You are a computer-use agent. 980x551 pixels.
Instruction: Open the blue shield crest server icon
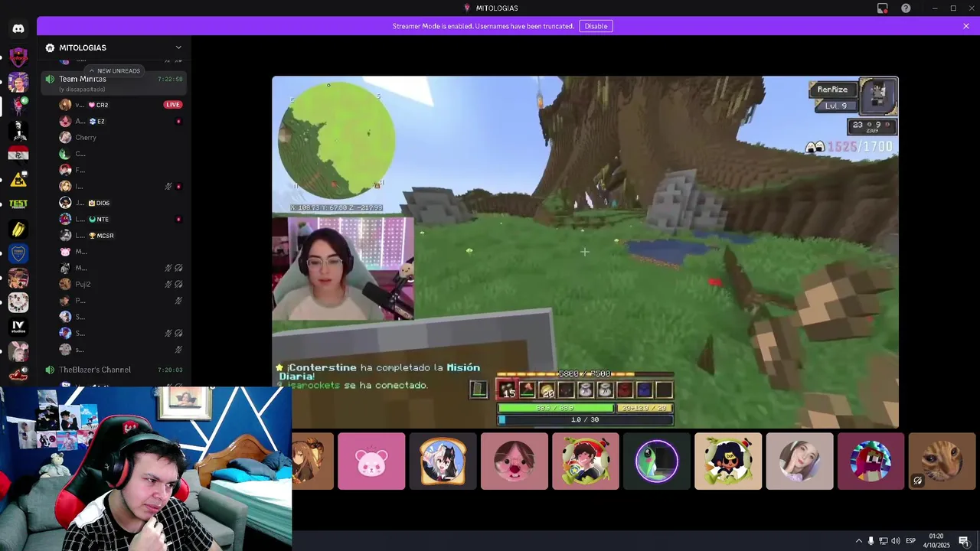tap(18, 253)
